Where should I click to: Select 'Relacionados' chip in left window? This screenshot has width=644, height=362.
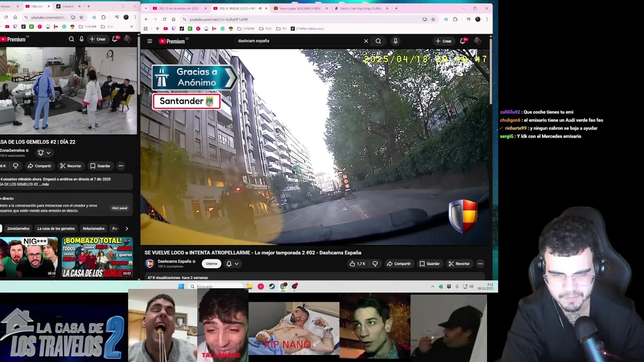94,229
